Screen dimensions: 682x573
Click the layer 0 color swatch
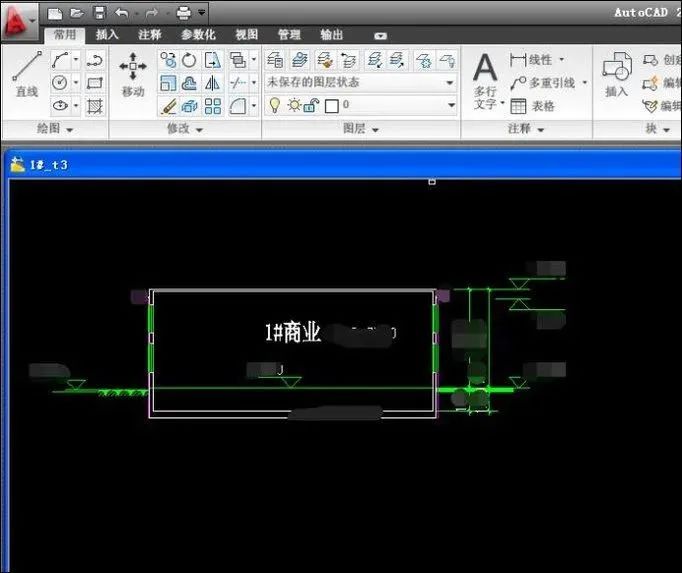[331, 106]
